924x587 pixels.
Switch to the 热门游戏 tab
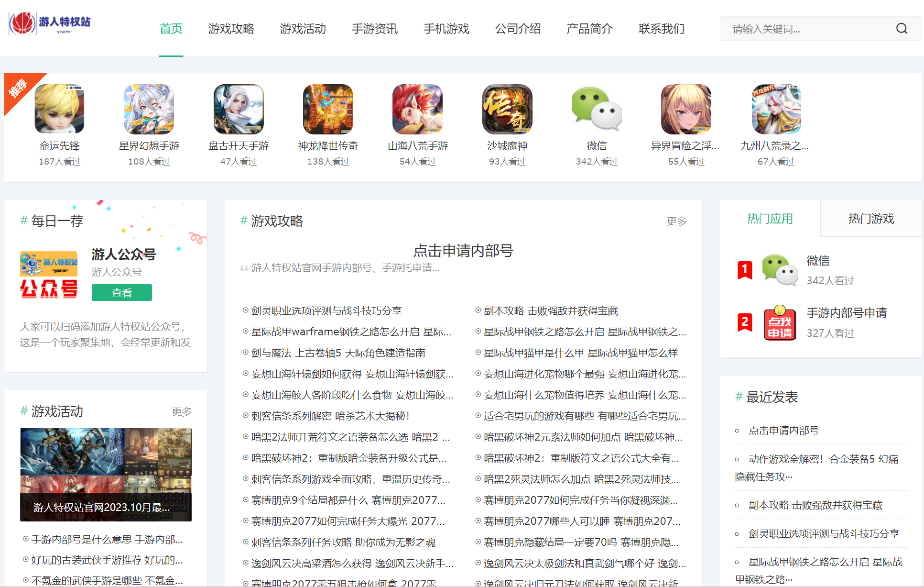(871, 219)
